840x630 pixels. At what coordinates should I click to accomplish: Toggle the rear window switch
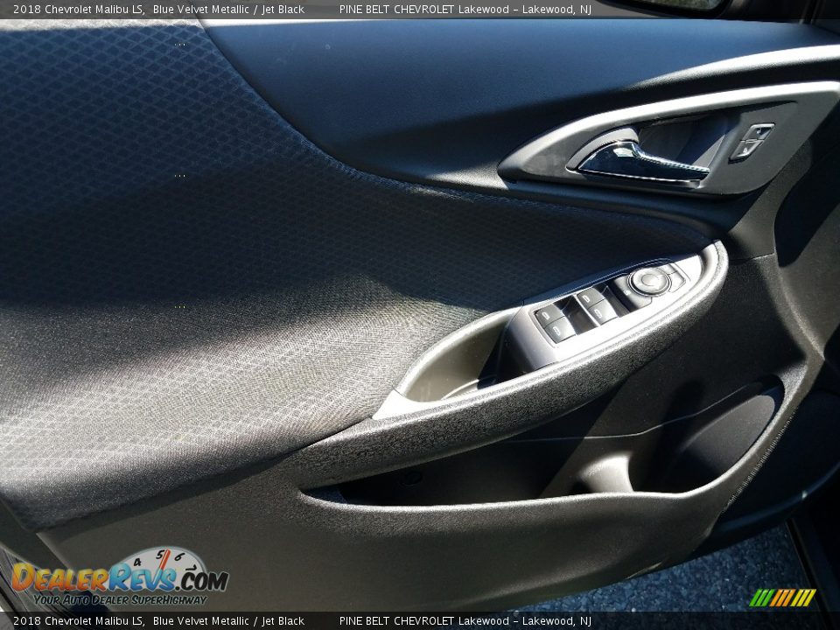click(x=558, y=329)
